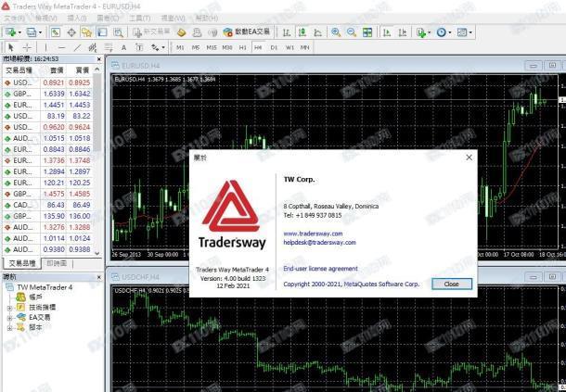Toggle chart shift icon

tap(403, 32)
